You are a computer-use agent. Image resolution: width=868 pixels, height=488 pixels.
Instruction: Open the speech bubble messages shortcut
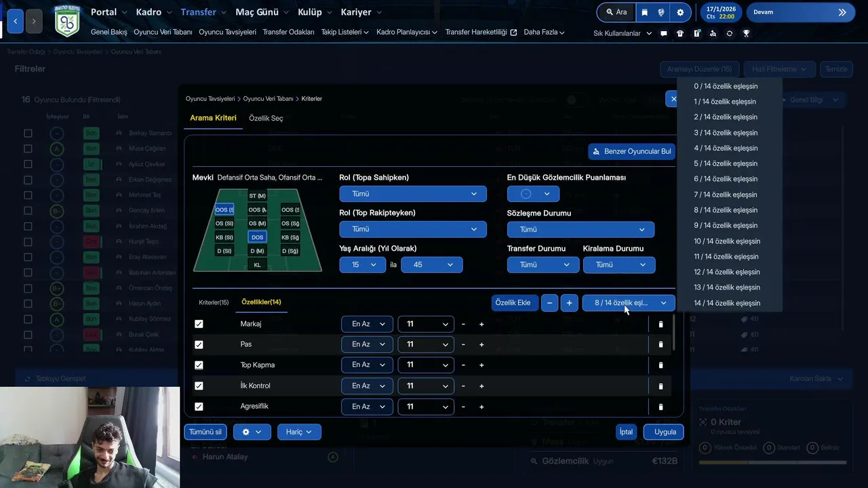click(x=664, y=33)
